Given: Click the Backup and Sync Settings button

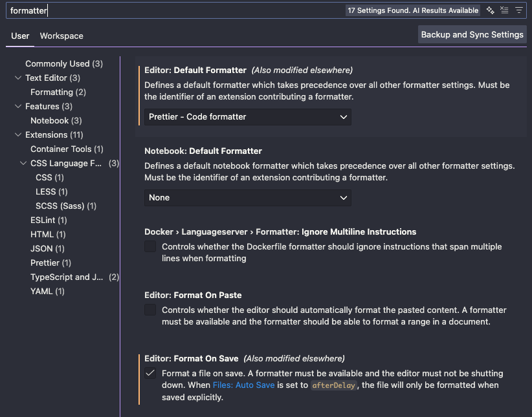Looking at the screenshot, I should tap(472, 35).
